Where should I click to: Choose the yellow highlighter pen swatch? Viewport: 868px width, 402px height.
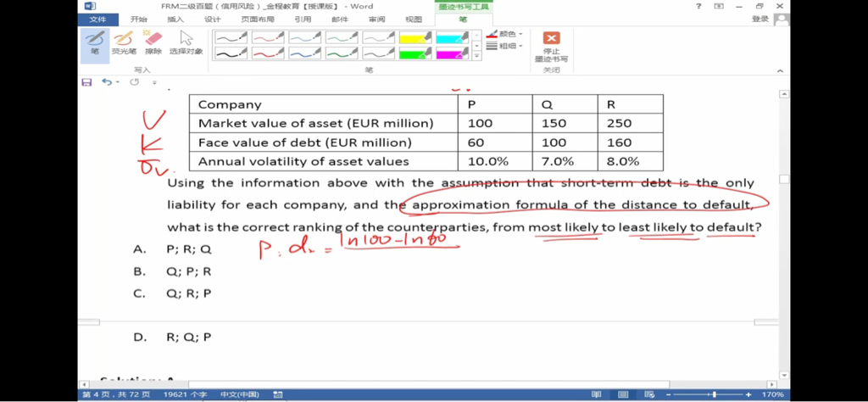point(415,37)
